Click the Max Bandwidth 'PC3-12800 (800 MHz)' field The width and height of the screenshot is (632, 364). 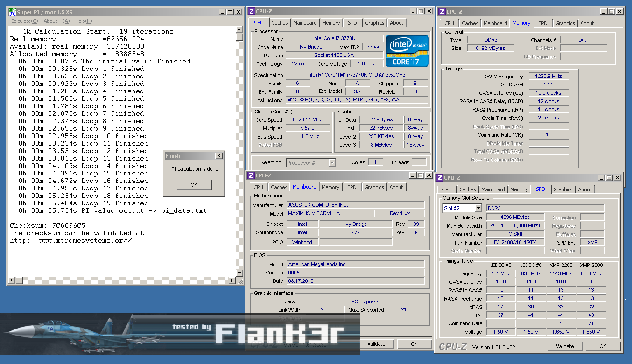(x=515, y=226)
